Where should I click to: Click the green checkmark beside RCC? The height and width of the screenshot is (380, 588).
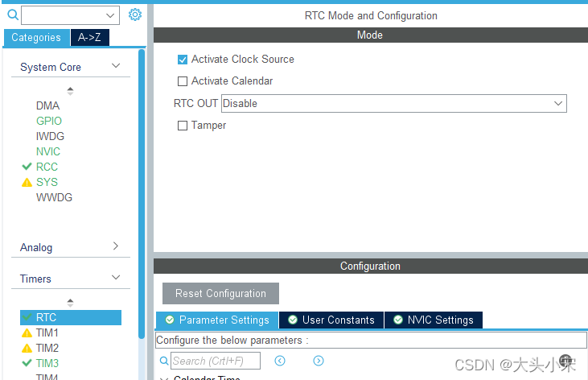27,167
